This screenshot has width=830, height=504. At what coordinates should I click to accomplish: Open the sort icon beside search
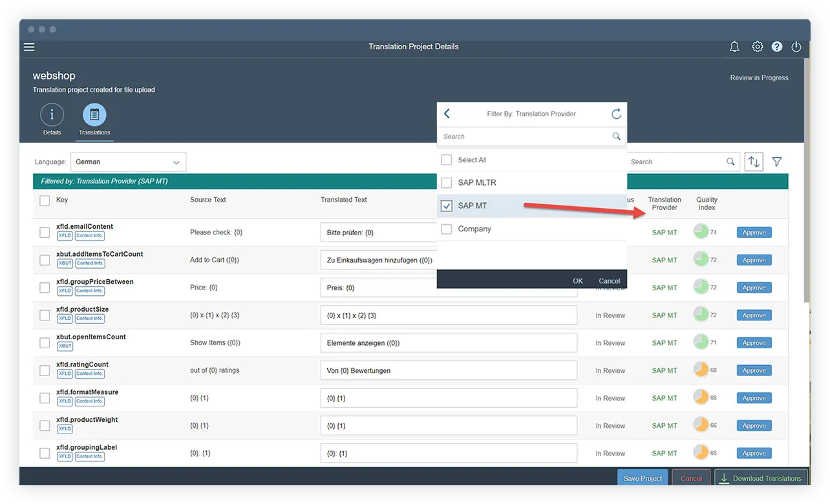pyautogui.click(x=754, y=162)
